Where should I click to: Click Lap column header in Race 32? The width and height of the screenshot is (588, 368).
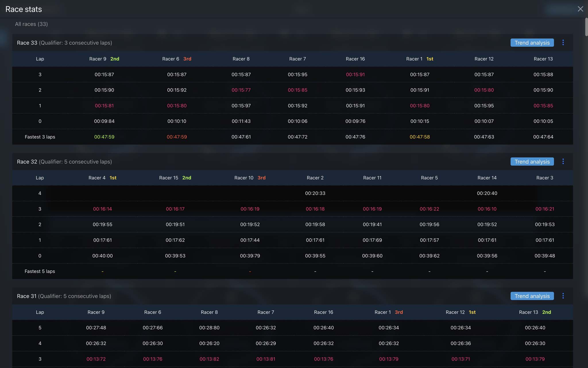pos(40,178)
